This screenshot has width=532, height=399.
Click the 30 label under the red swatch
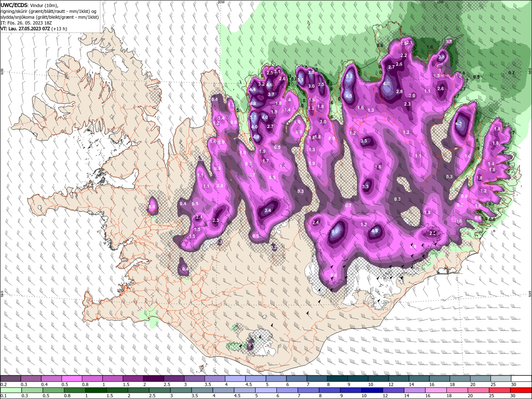[513, 396]
